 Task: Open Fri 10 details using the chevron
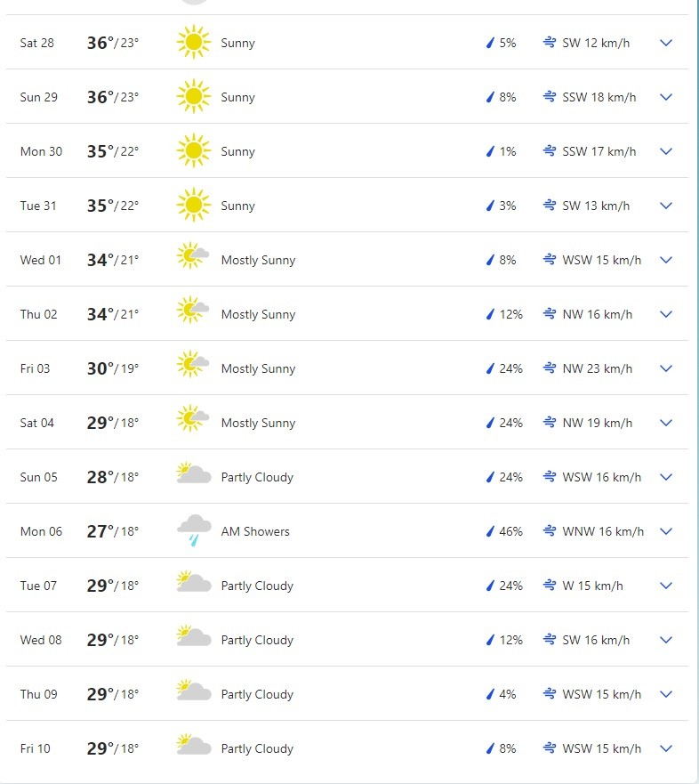point(666,748)
